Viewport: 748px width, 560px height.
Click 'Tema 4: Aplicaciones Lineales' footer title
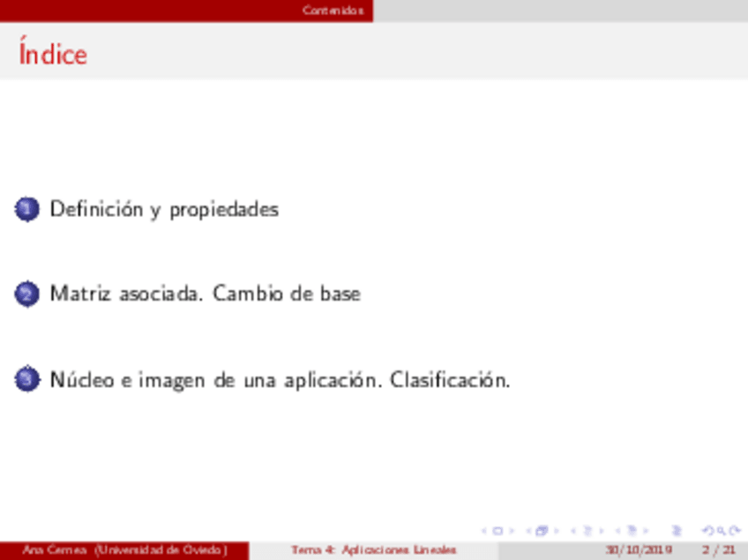pyautogui.click(x=374, y=550)
